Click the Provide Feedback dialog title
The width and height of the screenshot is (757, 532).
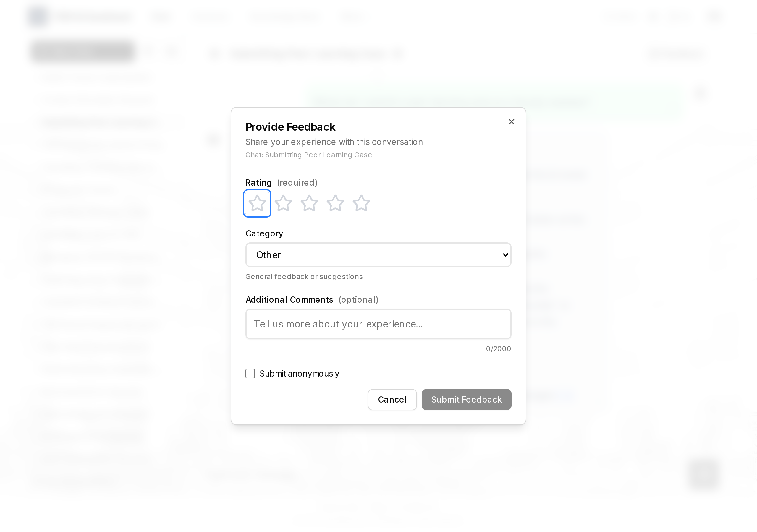click(290, 127)
